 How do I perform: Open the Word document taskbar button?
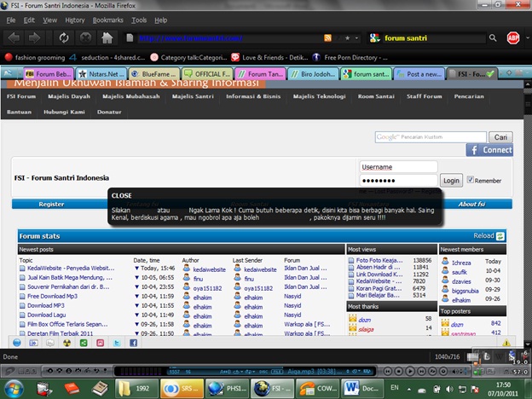[x=363, y=388]
